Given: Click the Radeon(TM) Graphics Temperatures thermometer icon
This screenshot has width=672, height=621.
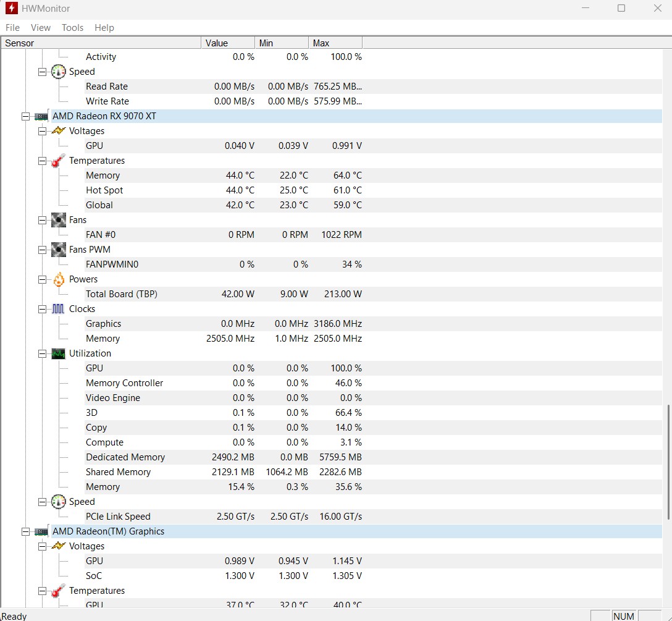Looking at the screenshot, I should point(58,591).
